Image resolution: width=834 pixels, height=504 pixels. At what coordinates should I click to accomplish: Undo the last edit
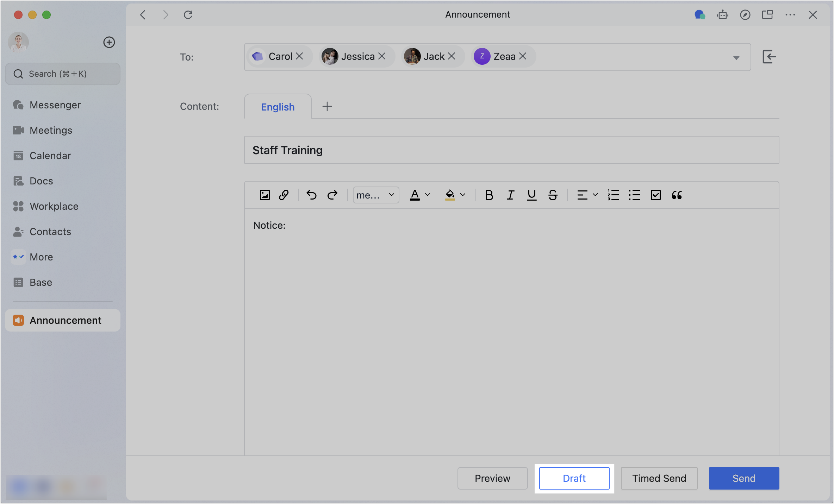coord(311,195)
